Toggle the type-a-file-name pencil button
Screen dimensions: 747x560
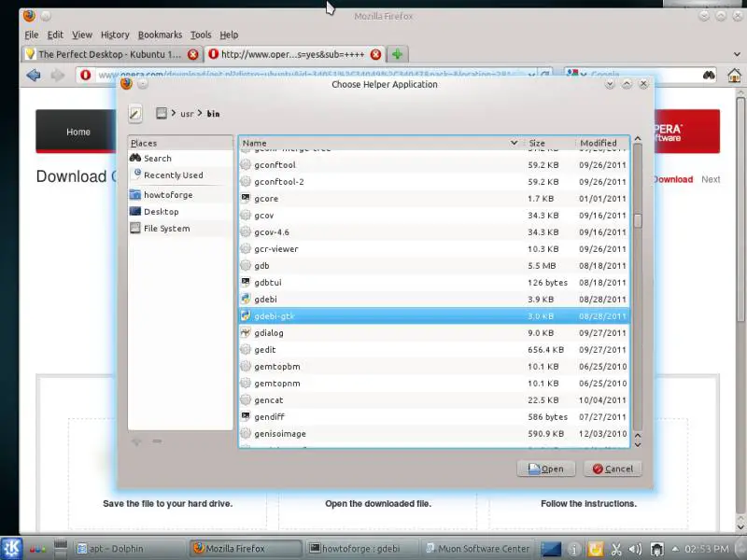click(x=135, y=113)
